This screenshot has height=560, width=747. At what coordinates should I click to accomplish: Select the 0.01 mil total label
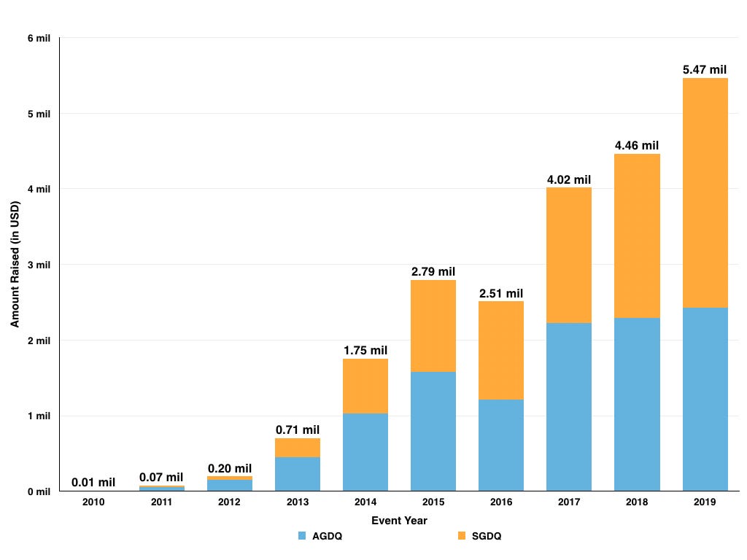pyautogui.click(x=93, y=483)
